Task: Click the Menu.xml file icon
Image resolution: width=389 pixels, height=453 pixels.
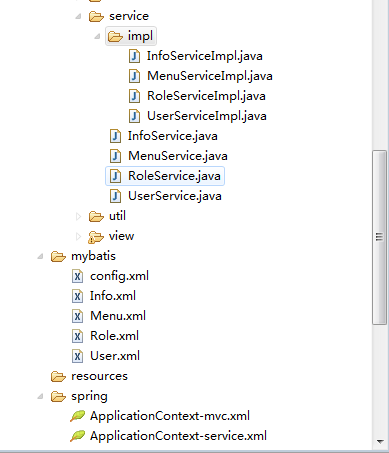Action: [x=77, y=316]
